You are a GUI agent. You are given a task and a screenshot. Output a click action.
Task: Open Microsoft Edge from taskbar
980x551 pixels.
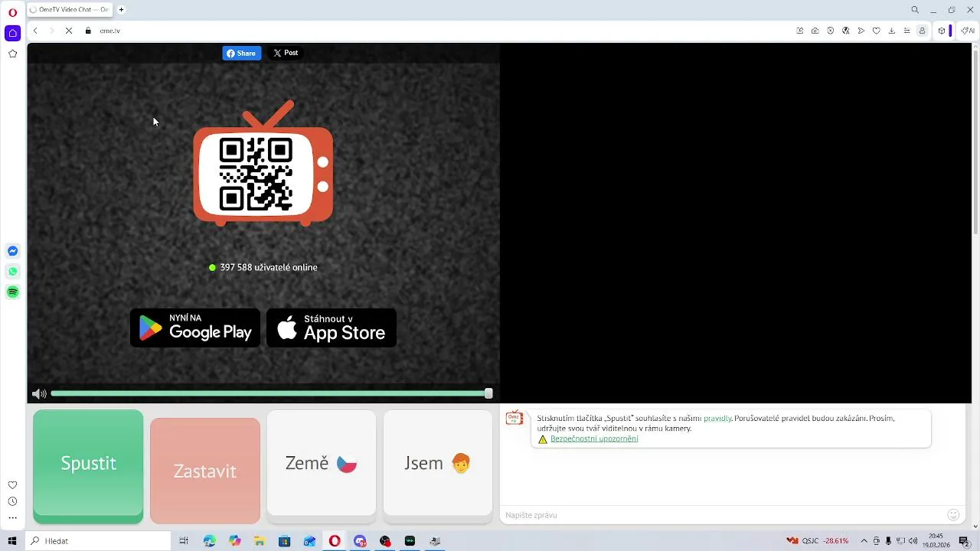(210, 541)
